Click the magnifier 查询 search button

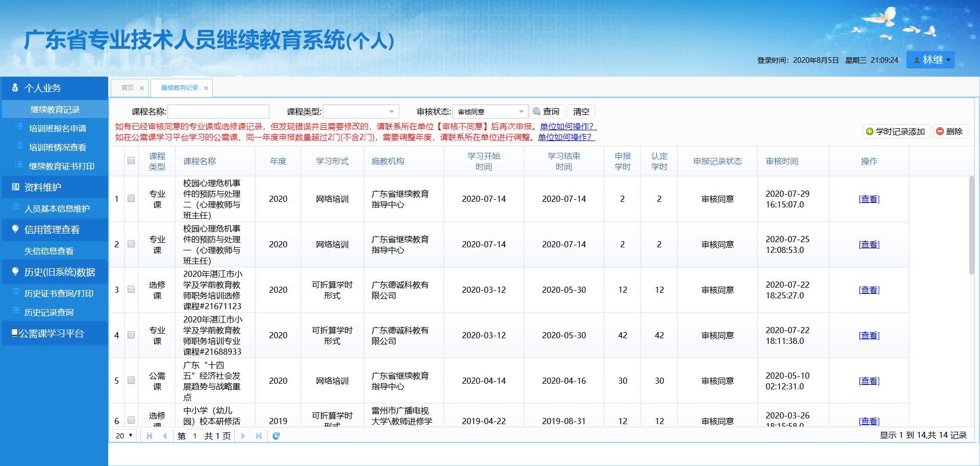(547, 111)
